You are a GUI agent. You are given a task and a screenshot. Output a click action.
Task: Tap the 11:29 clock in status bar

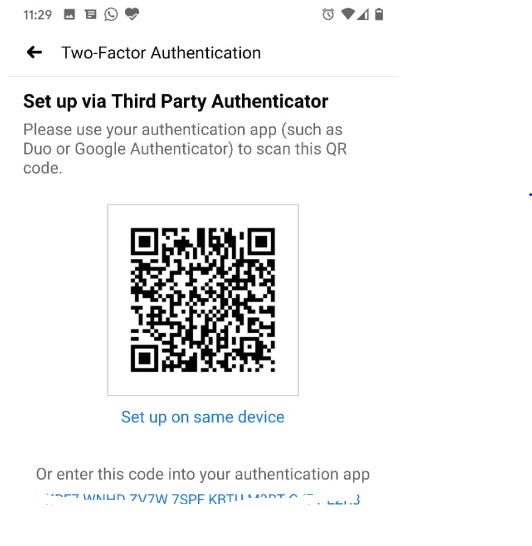[38, 15]
